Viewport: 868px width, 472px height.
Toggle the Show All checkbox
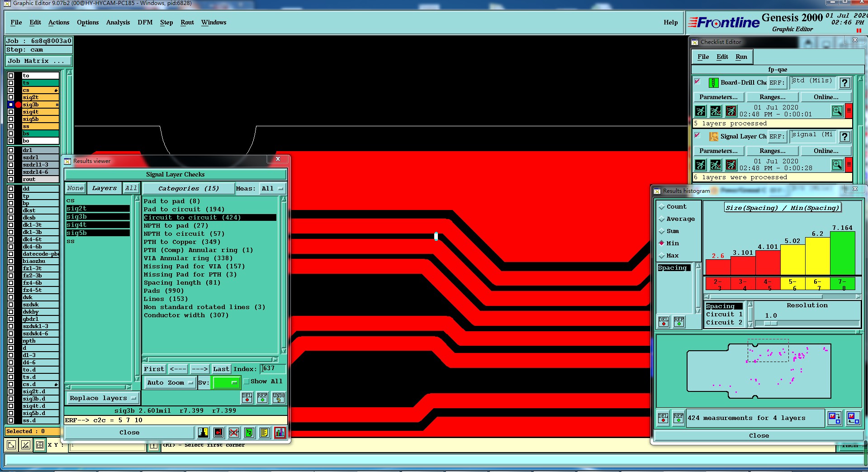point(247,381)
